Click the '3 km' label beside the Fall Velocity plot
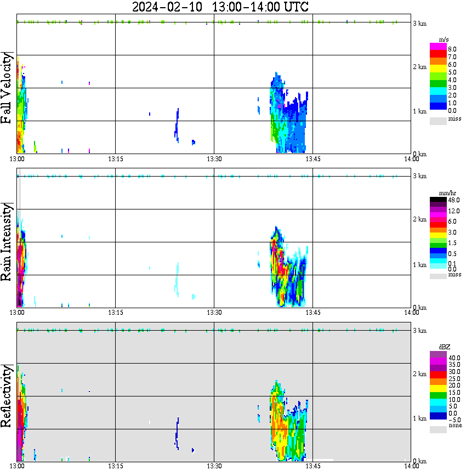466x476 pixels. click(x=419, y=24)
